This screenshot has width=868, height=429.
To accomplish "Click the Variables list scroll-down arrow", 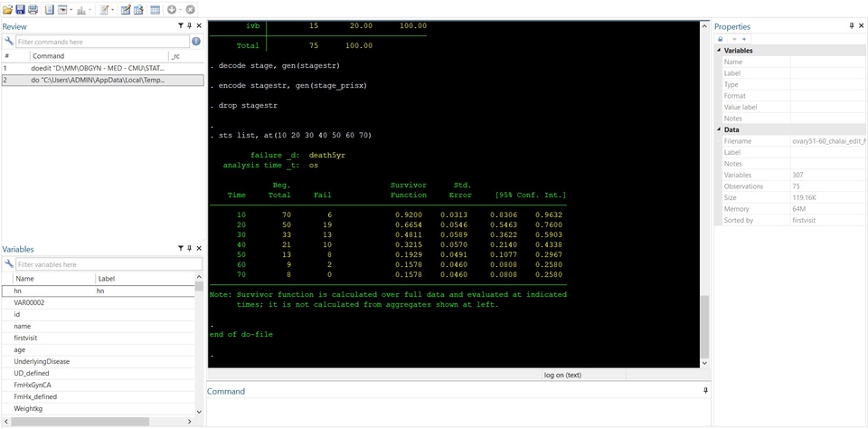I will tap(199, 412).
